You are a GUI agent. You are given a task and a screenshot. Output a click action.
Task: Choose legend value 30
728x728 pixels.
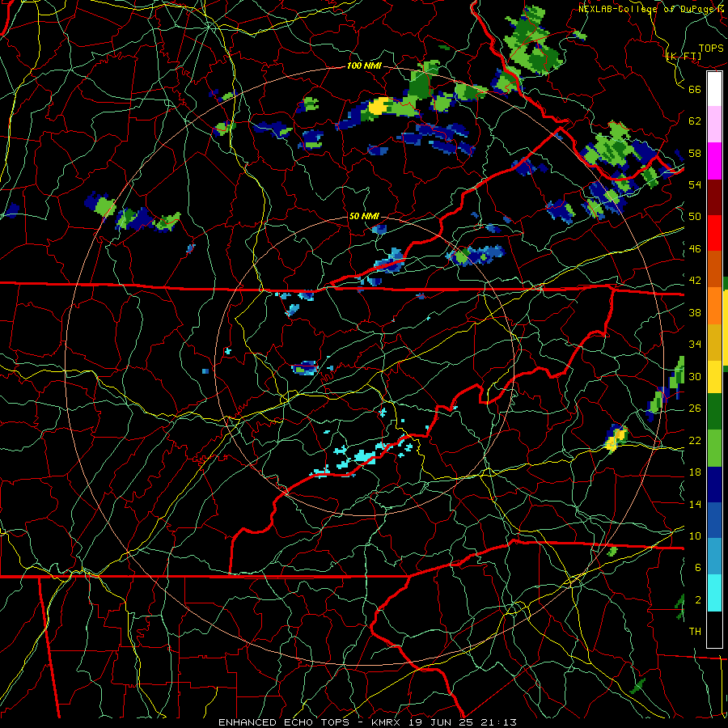(x=695, y=376)
